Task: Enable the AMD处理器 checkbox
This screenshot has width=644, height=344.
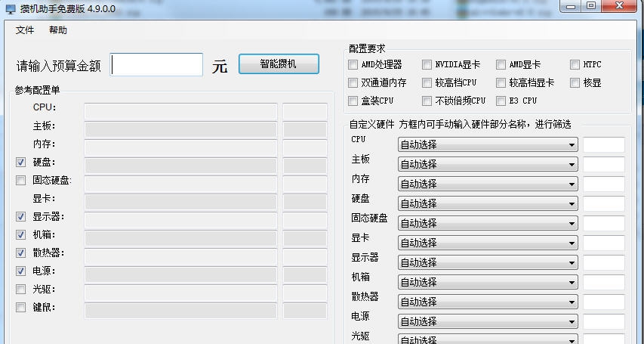Action: tap(353, 64)
